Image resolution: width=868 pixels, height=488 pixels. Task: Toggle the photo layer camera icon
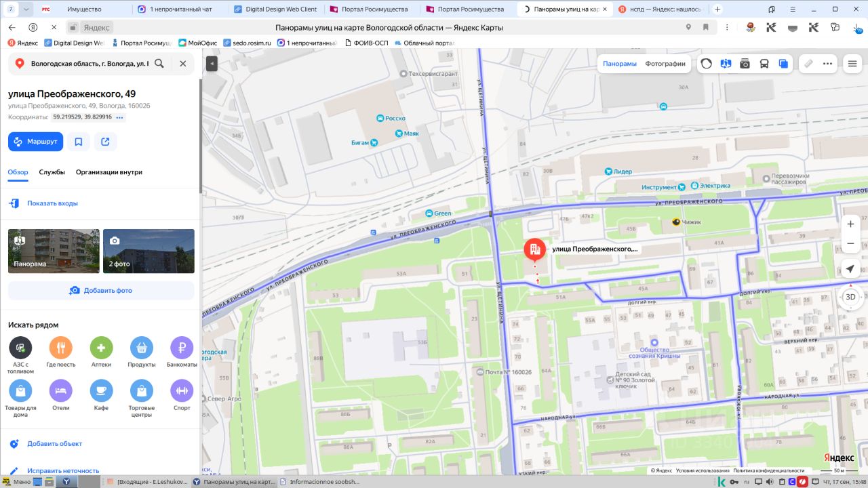click(745, 64)
